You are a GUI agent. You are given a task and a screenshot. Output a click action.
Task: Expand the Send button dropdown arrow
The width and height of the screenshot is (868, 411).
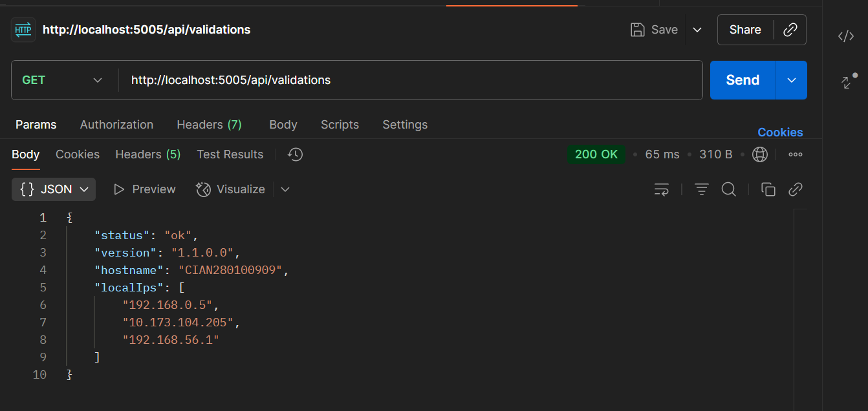792,80
